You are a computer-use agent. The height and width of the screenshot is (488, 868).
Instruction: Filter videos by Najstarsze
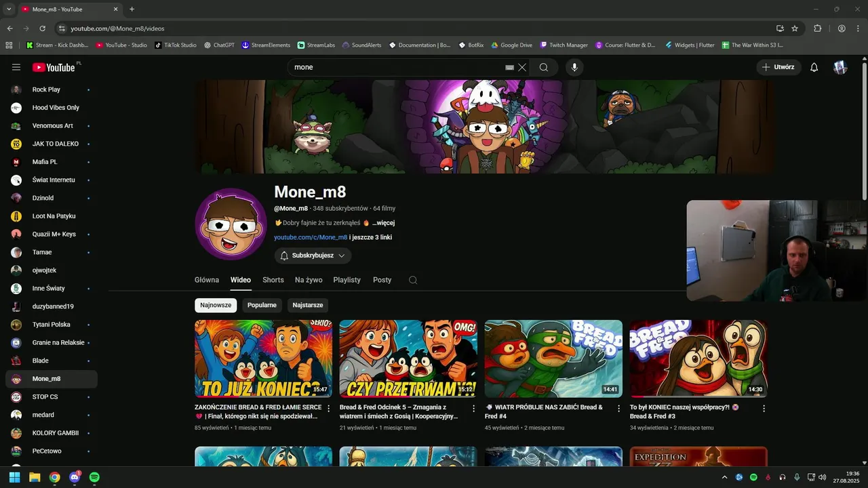tap(308, 305)
